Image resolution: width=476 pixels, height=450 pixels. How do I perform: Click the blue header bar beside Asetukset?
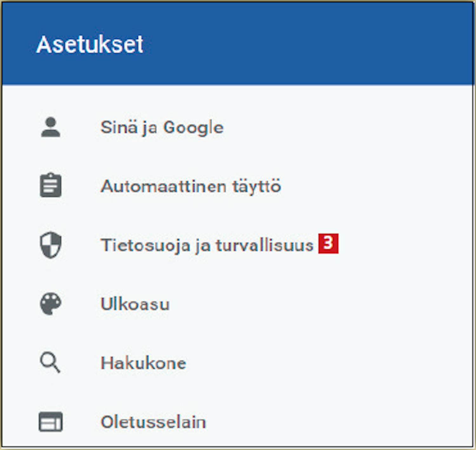(308, 44)
